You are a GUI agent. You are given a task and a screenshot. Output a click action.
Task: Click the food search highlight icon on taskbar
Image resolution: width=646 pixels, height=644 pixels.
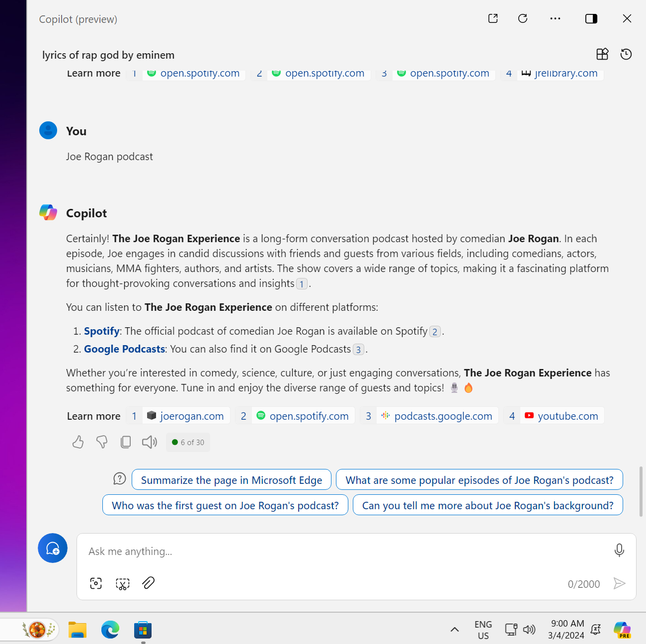[x=38, y=630]
